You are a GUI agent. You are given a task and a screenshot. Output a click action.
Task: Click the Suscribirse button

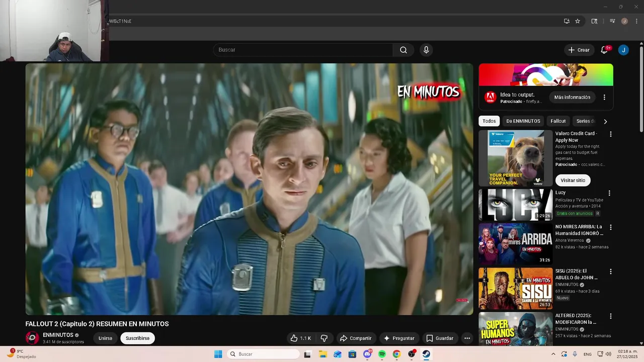(x=137, y=338)
